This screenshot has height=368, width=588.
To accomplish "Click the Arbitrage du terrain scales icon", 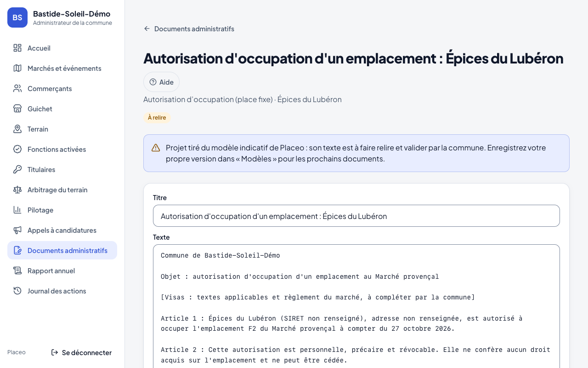I will click(x=17, y=190).
